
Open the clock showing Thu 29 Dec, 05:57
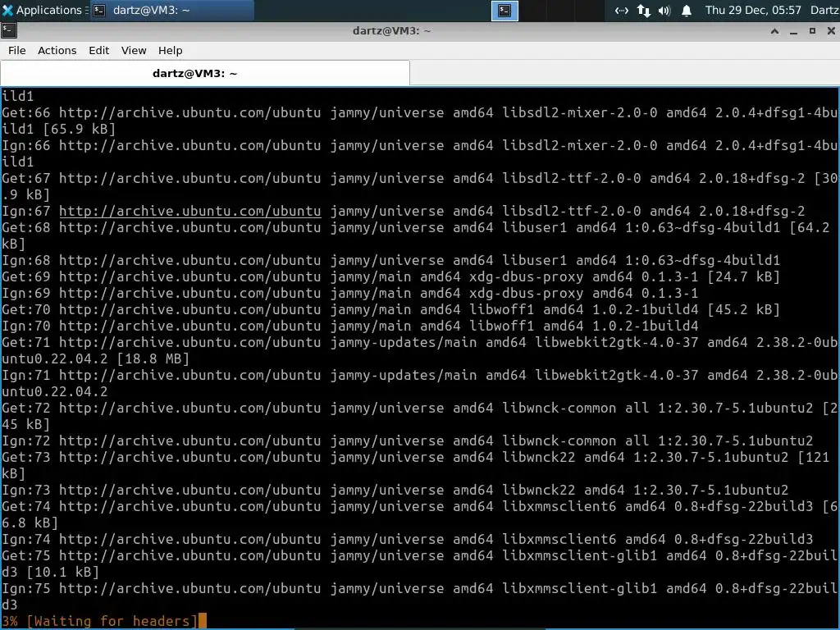(x=753, y=10)
